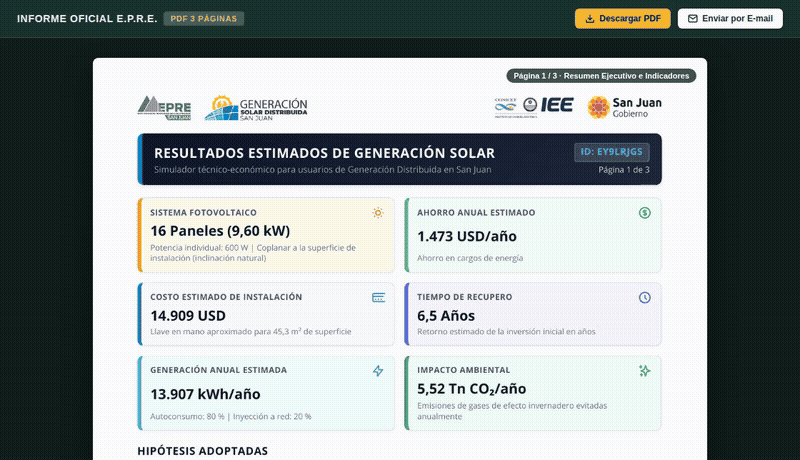This screenshot has width=800, height=460.
Task: Click the 6,5 Años value
Action: pos(446,316)
